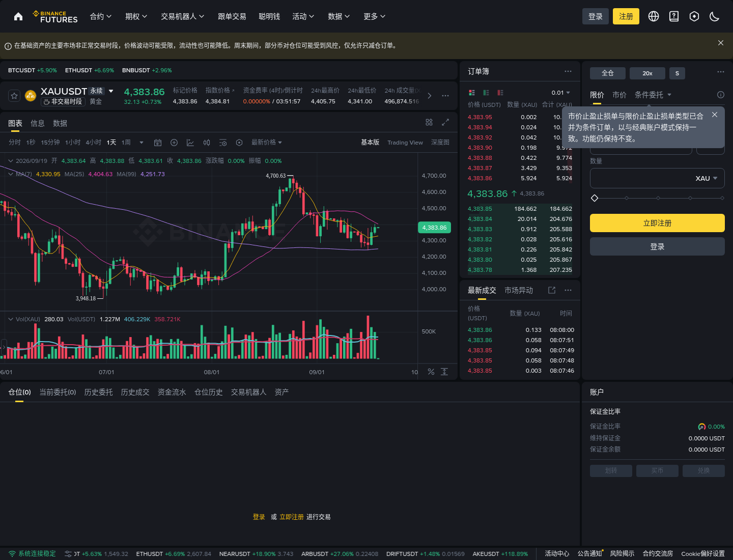Open the order book more options
This screenshot has height=560, width=733.
(568, 71)
